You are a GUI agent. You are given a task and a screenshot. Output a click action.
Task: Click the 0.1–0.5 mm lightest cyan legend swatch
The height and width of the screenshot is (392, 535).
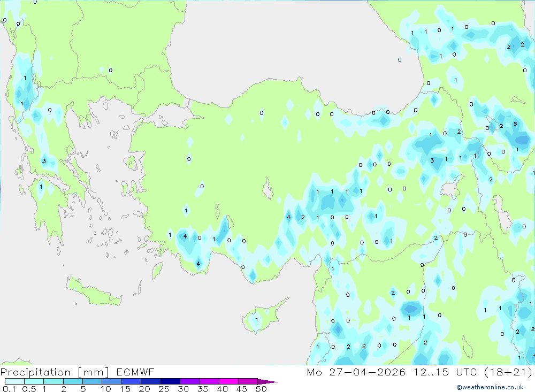(14, 381)
